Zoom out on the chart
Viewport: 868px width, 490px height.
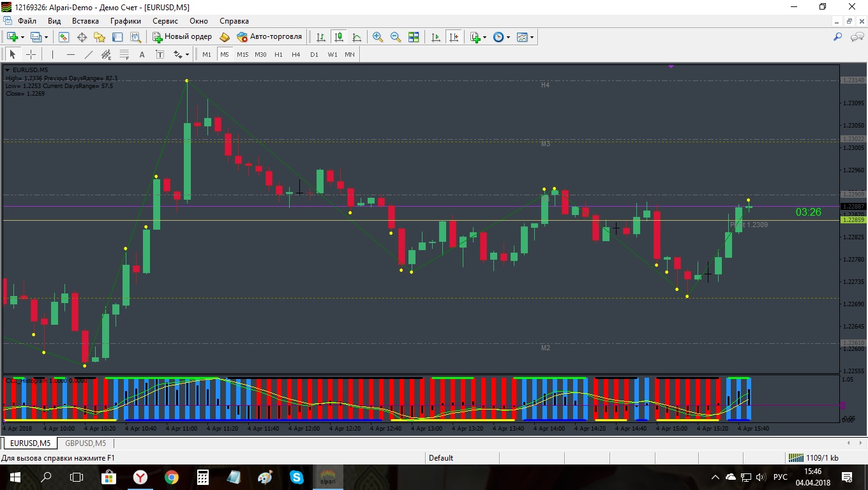click(x=396, y=37)
